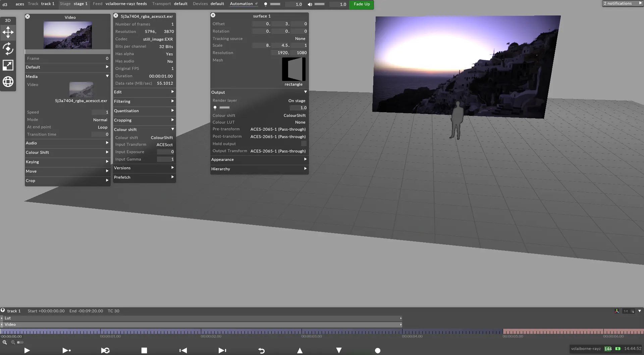This screenshot has height=355, width=644.
Task: Click the axis gizmo icon above the timeline
Action: [x=617, y=311]
